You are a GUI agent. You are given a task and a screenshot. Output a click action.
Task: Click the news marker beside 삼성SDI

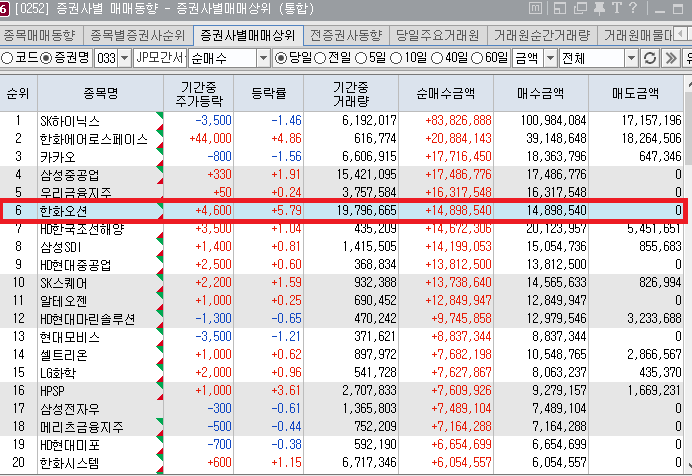coord(160,247)
